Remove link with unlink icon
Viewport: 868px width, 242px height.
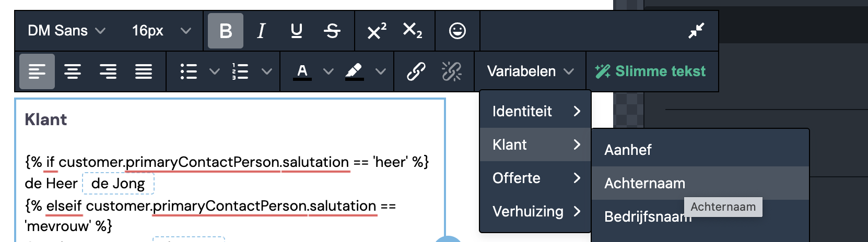click(x=452, y=71)
